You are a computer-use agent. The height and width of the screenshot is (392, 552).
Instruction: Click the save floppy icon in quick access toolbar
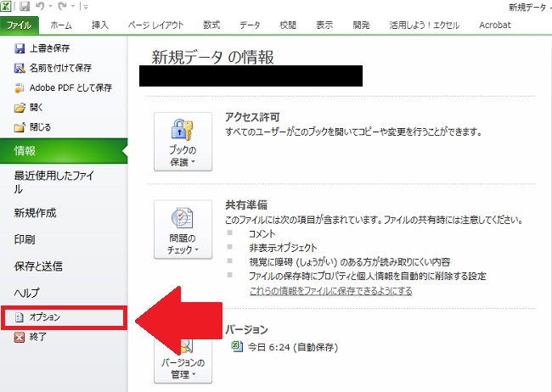pyautogui.click(x=25, y=6)
